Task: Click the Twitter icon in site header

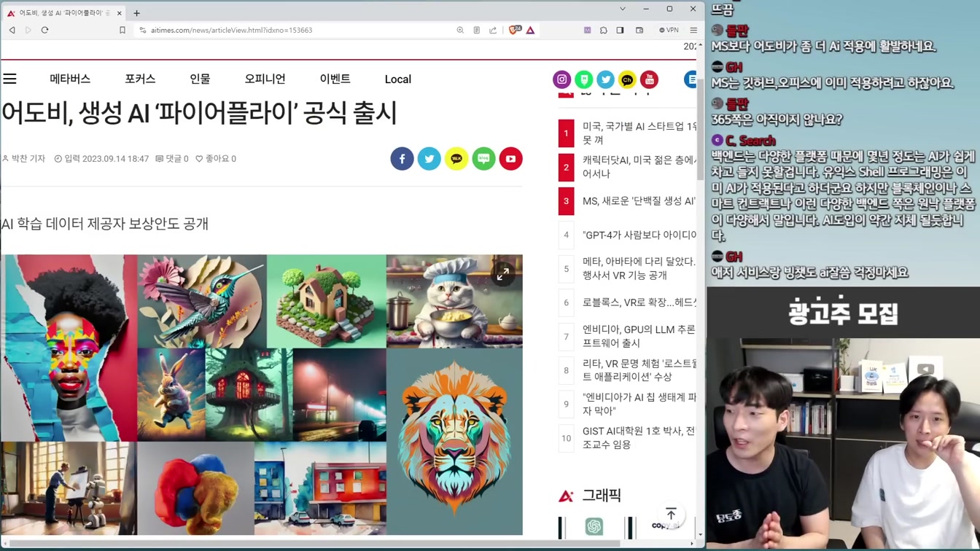Action: pyautogui.click(x=605, y=79)
